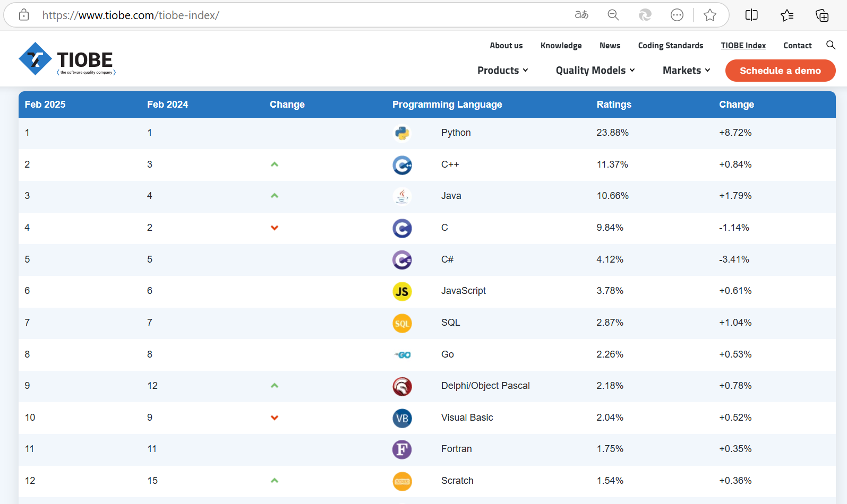
Task: Click the TIOBE logo
Action: 67,59
